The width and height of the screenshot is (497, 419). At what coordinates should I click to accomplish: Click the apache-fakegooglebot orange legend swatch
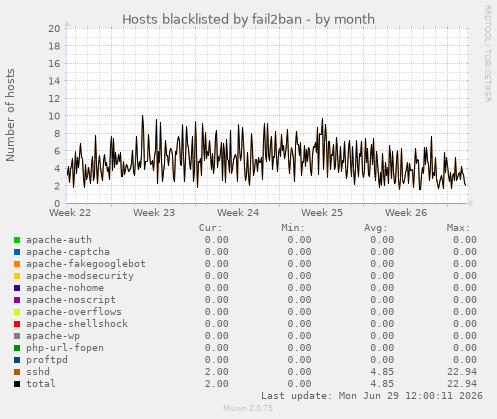coord(17,264)
